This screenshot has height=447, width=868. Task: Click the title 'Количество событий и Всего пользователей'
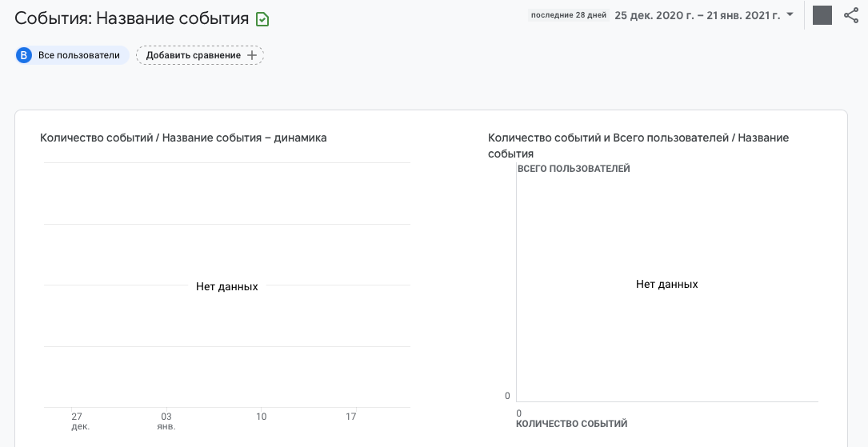pyautogui.click(x=639, y=146)
